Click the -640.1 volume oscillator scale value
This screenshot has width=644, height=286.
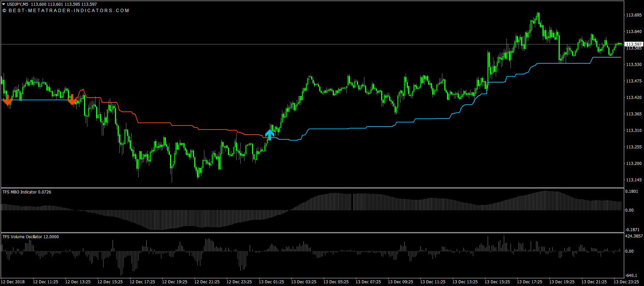click(x=631, y=276)
